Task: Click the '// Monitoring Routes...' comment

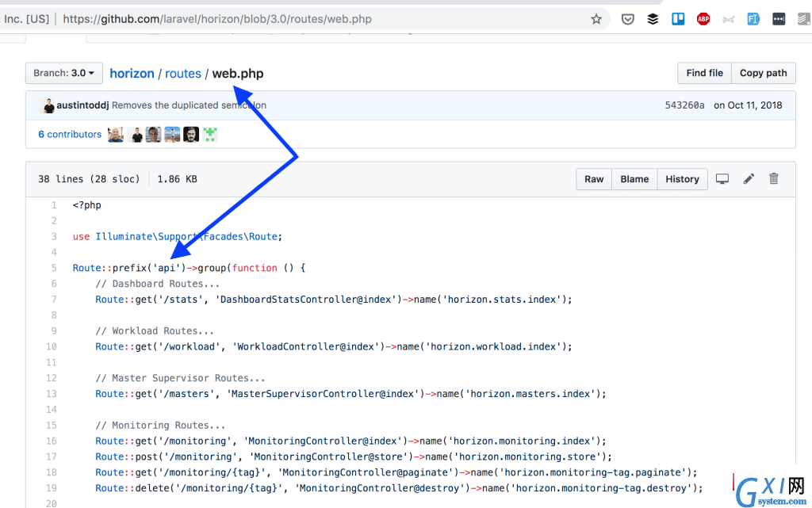Action: [160, 426]
